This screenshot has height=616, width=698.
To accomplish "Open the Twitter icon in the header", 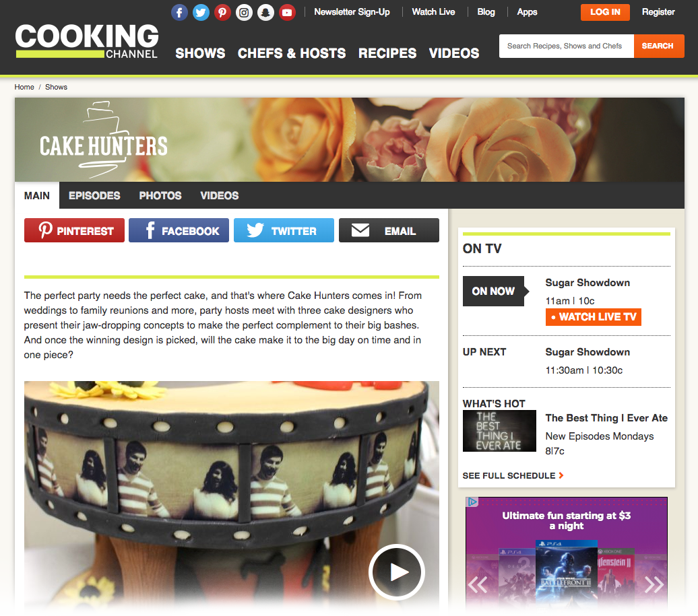I will click(201, 12).
